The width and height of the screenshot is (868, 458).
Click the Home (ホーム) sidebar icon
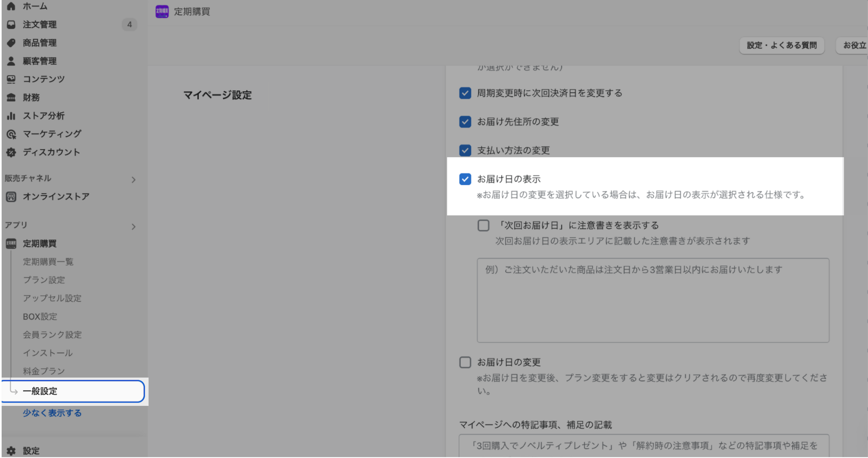pyautogui.click(x=11, y=6)
